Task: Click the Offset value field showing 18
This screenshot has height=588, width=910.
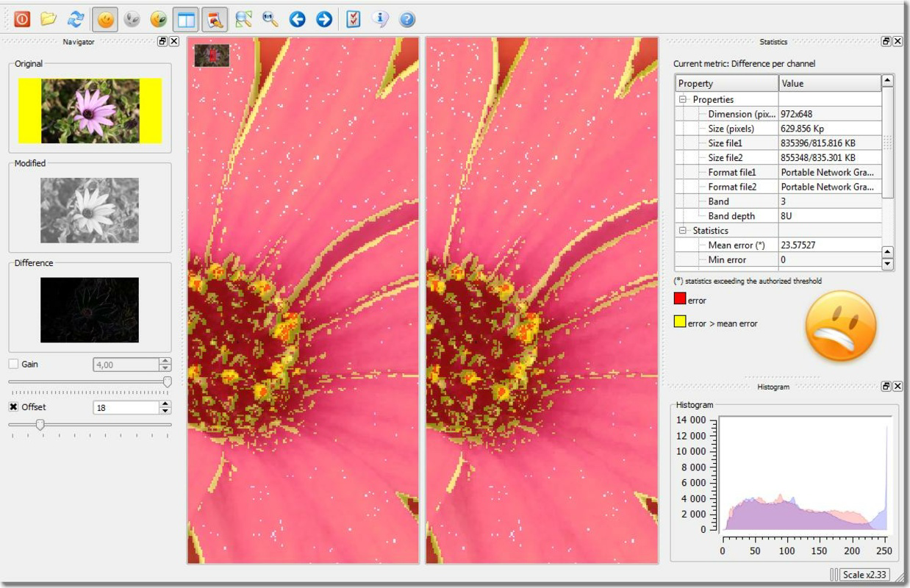Action: coord(126,407)
